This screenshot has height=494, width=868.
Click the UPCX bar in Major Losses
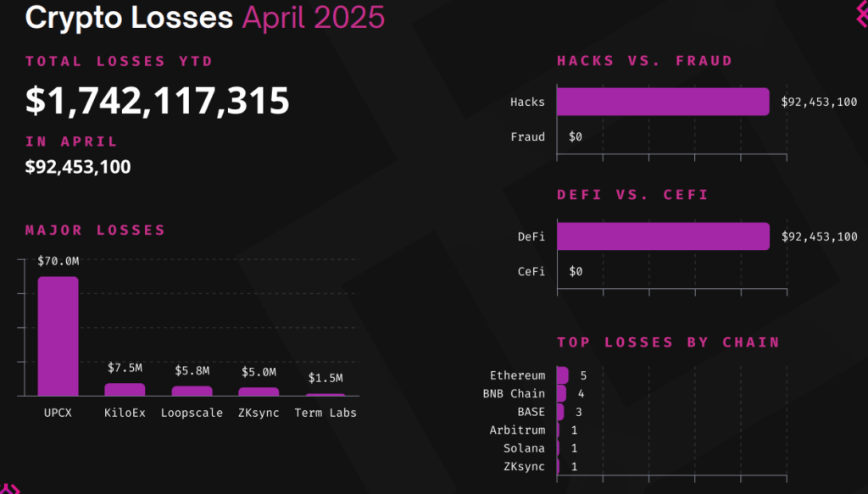pos(58,336)
